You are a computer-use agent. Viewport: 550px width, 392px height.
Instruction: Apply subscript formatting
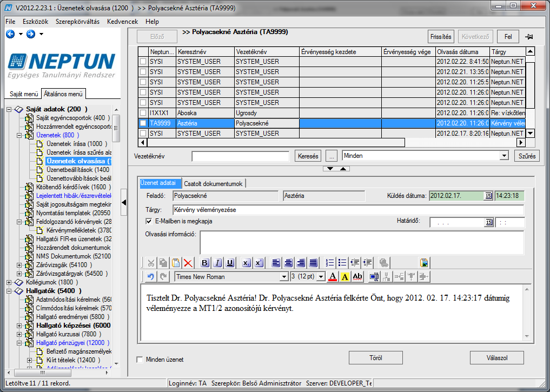pos(247,263)
